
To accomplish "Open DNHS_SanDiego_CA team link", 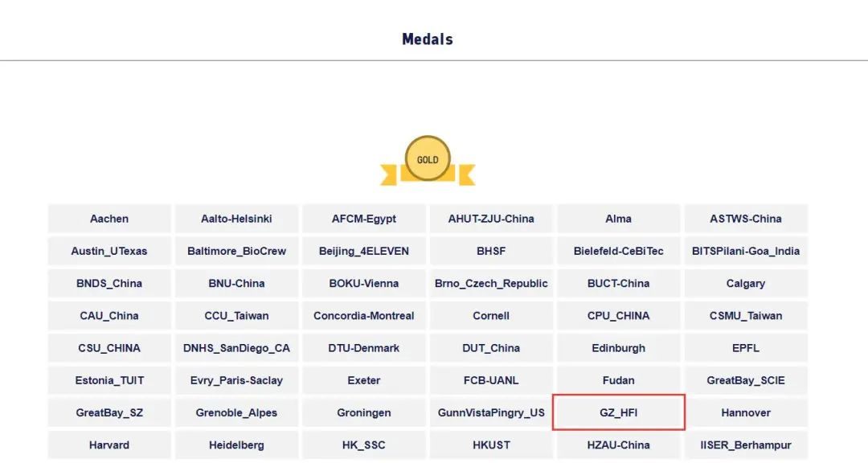I will coord(236,348).
